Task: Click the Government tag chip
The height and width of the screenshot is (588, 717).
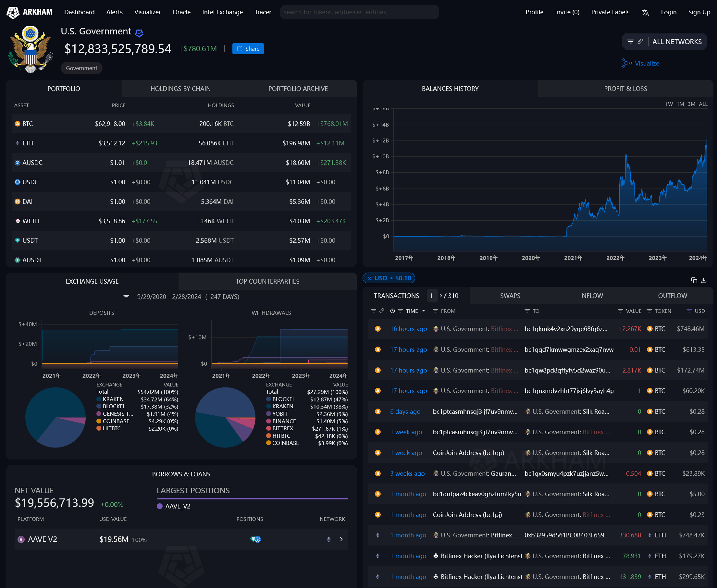Action: [81, 68]
